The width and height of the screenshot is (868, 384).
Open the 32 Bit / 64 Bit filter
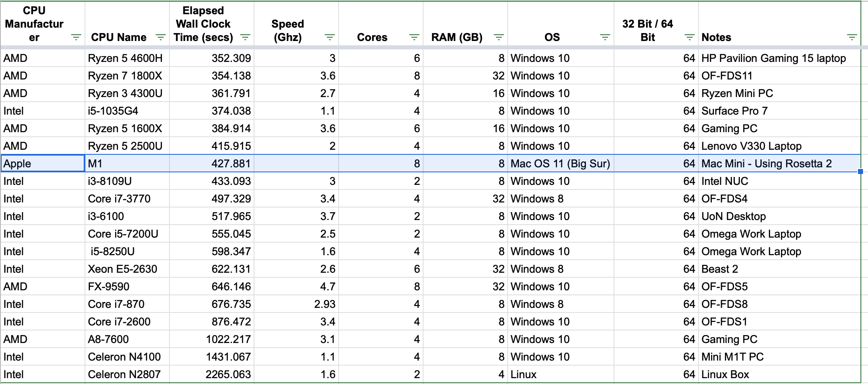690,37
